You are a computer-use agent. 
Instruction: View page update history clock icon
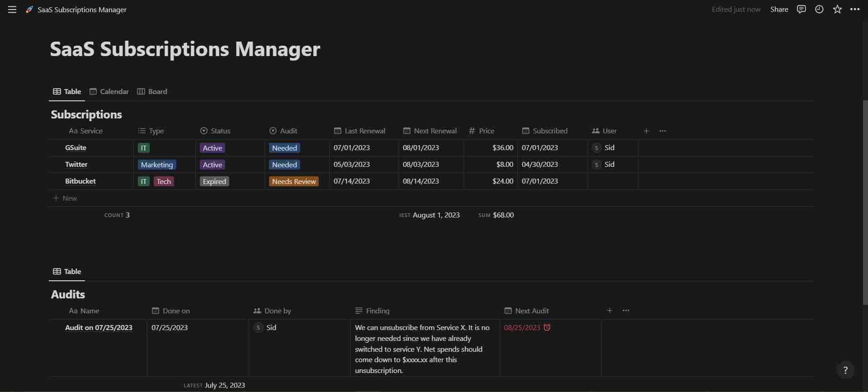819,9
